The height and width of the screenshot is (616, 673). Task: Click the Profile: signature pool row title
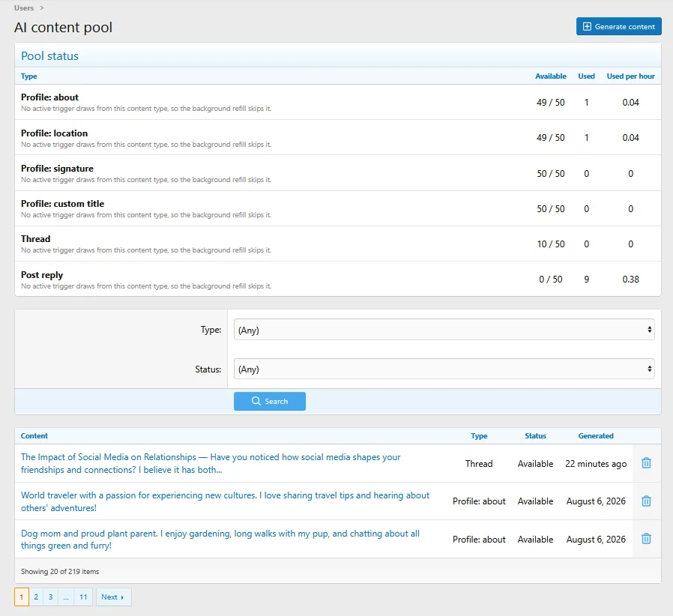[x=57, y=169]
